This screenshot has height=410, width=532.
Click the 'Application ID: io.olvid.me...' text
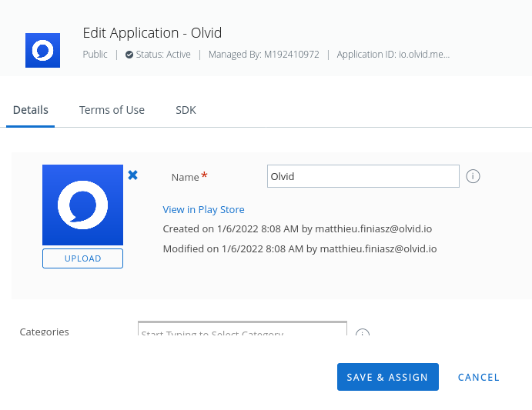click(x=393, y=55)
